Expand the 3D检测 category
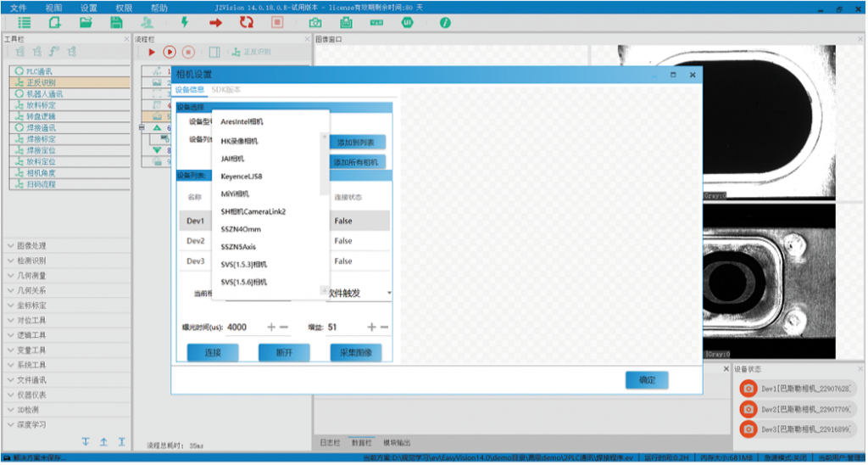 [66, 410]
